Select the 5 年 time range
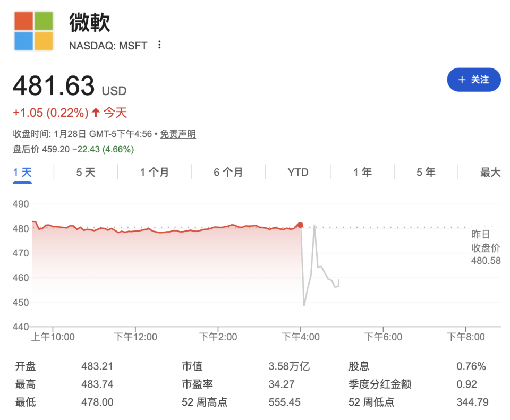Screen dimensions: 510x420 [425, 172]
